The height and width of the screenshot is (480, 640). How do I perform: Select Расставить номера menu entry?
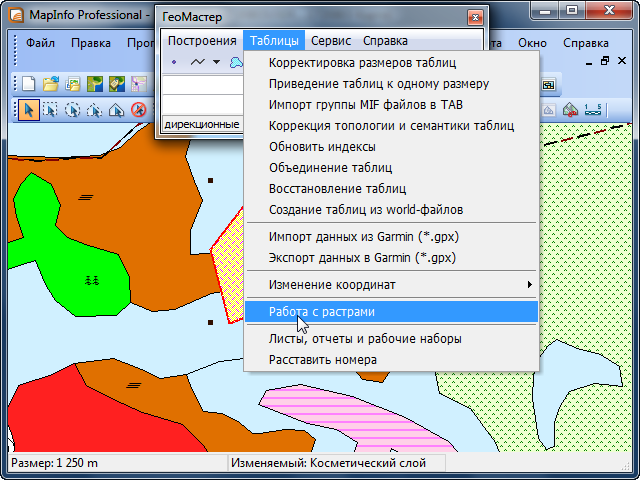322,359
